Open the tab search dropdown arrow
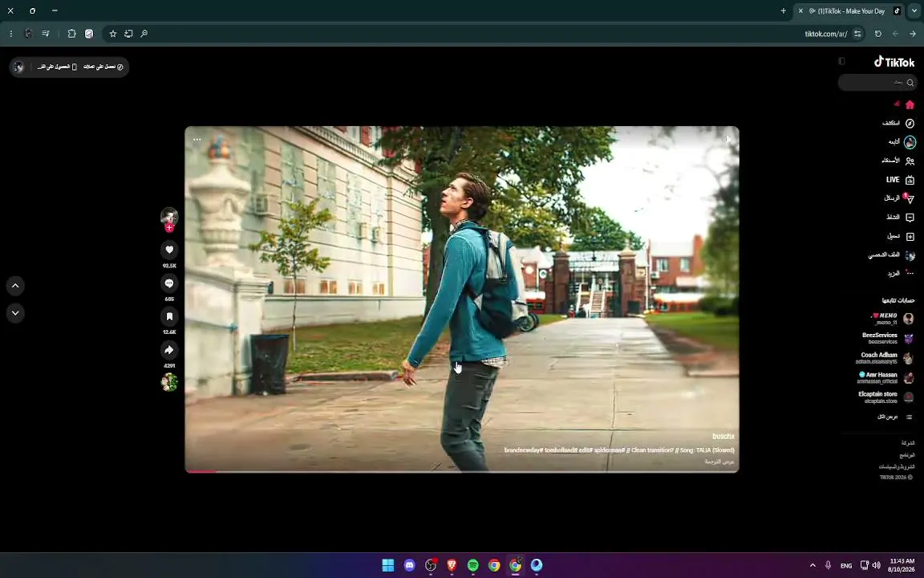Screen dimensions: 924x578 (914, 10)
